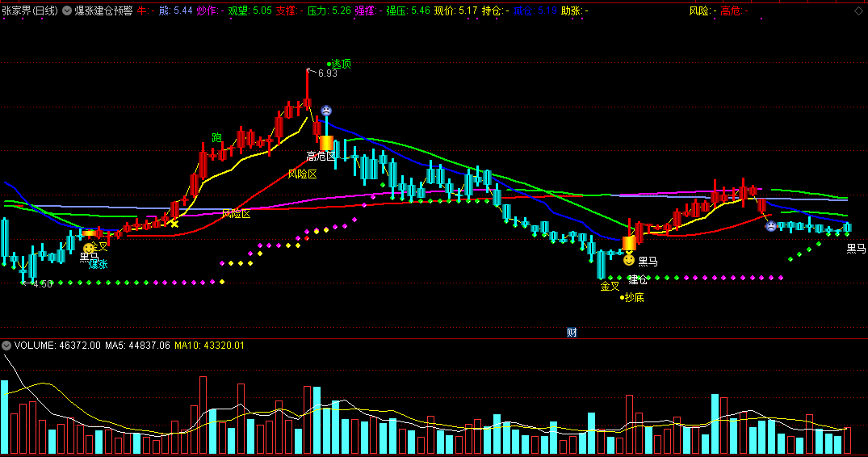The height and width of the screenshot is (457, 868).
Task: Click the sad face icon near 6.93 peak
Action: [326, 111]
